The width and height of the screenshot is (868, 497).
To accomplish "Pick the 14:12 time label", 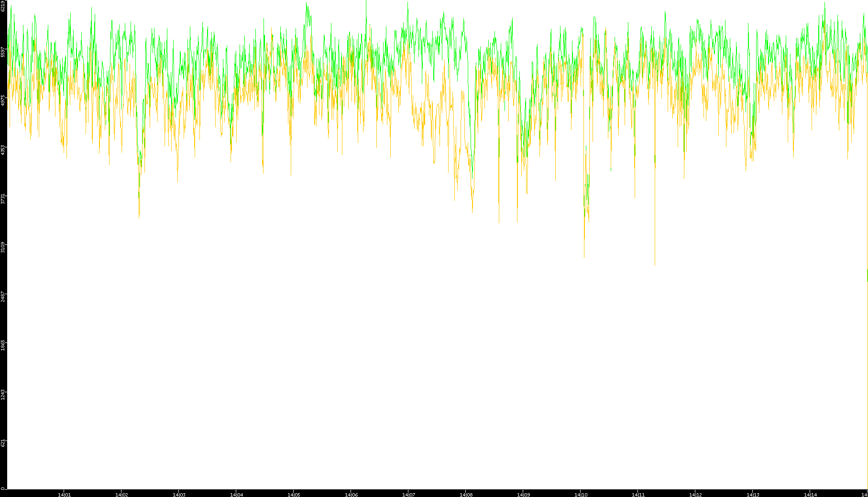I will [x=695, y=495].
